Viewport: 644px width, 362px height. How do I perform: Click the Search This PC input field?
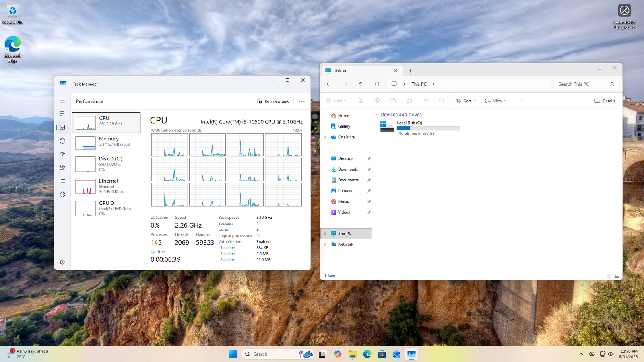[x=582, y=84]
